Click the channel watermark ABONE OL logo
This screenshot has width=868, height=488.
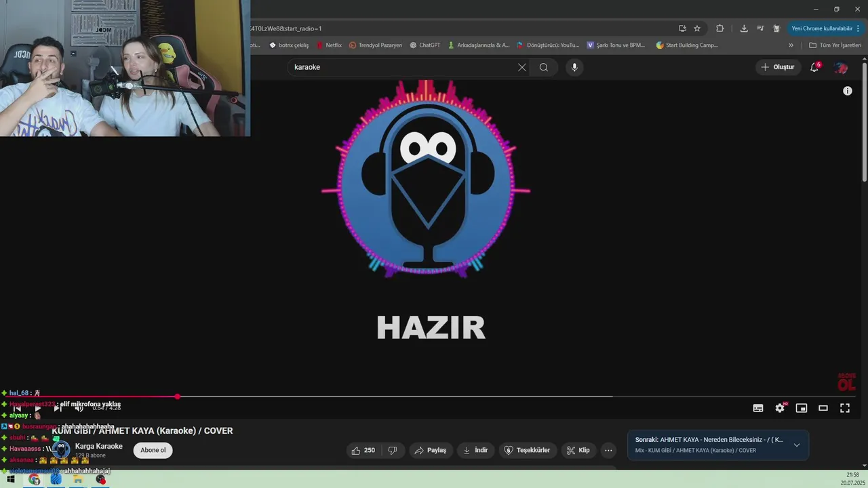coord(846,382)
